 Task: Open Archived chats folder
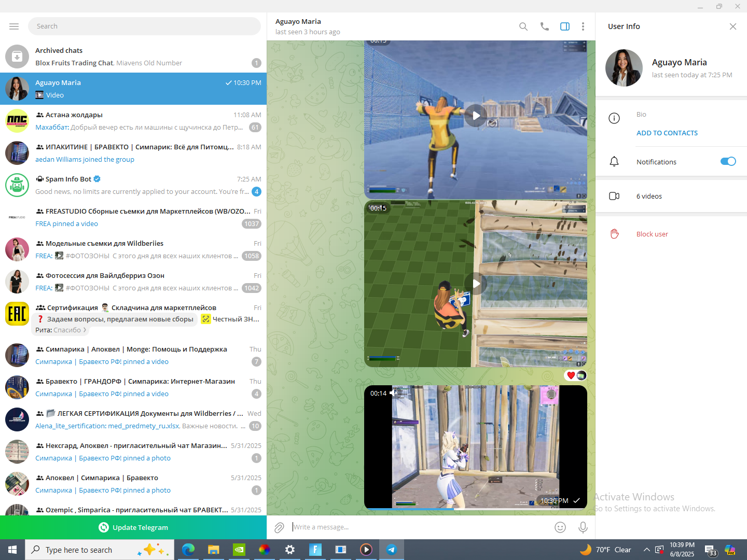click(133, 57)
